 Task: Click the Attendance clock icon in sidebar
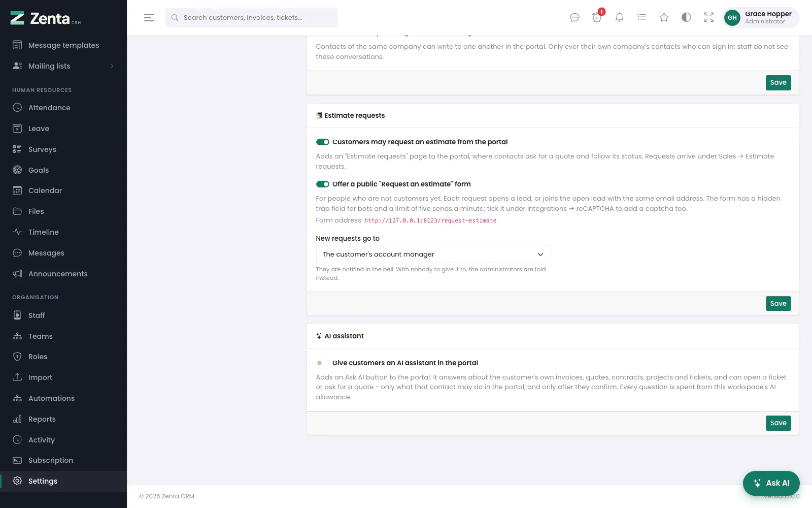(17, 108)
